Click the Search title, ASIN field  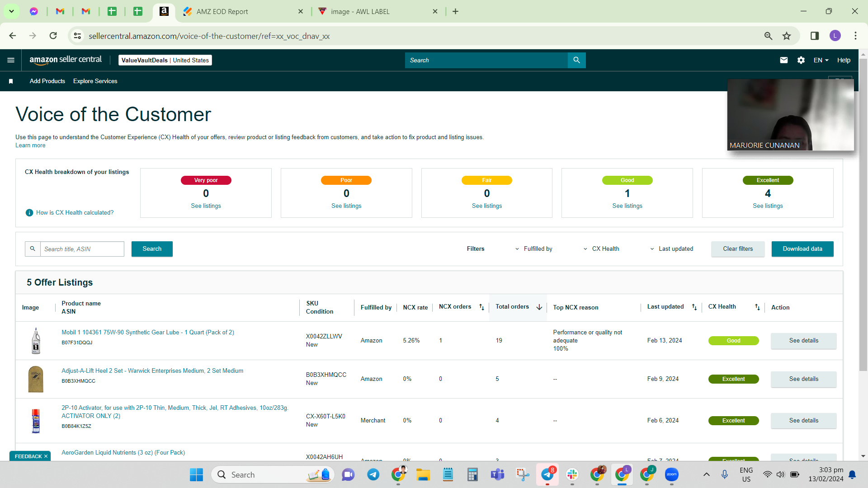pyautogui.click(x=82, y=249)
